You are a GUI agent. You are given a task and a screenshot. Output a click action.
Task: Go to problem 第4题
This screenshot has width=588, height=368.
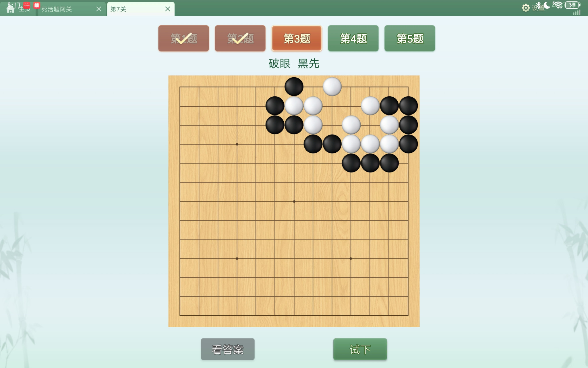(x=353, y=38)
